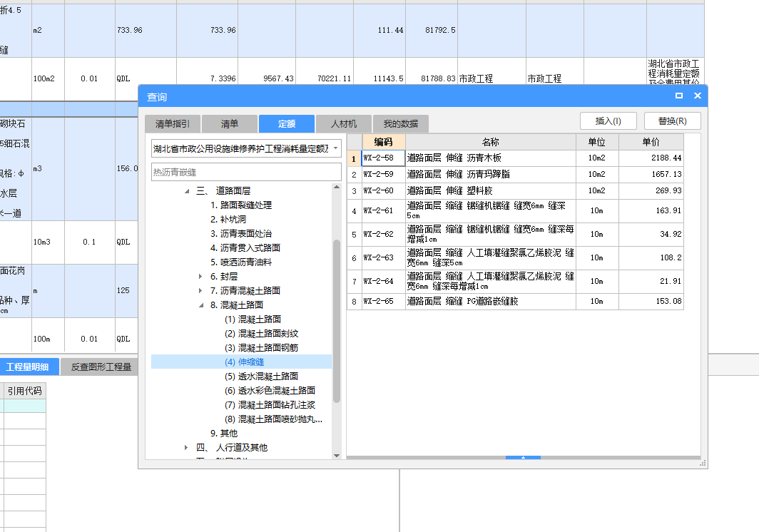Viewport: 759px width, 532px height.
Task: Select quota code WX-2-62
Action: (x=383, y=235)
